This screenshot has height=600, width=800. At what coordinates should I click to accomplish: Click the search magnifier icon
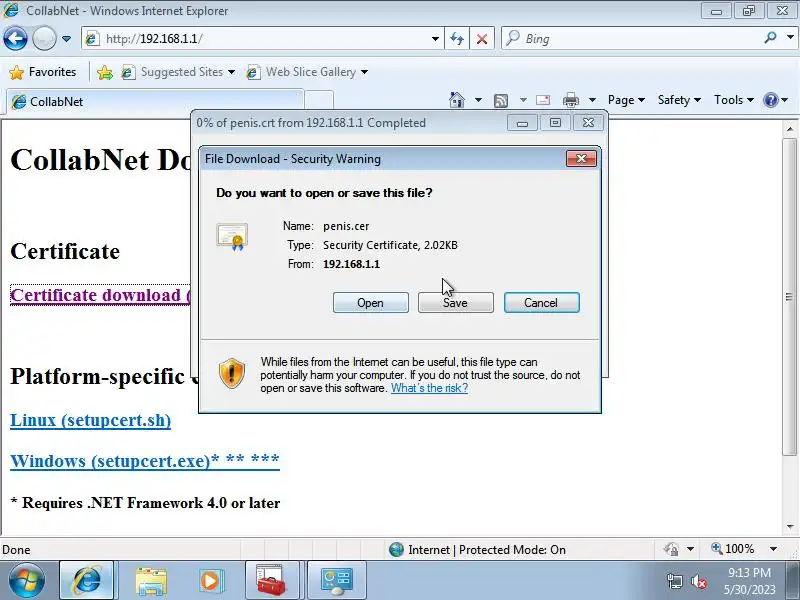coord(770,38)
